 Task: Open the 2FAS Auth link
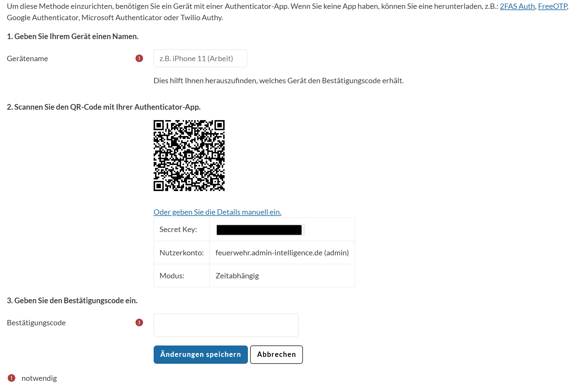(x=517, y=6)
